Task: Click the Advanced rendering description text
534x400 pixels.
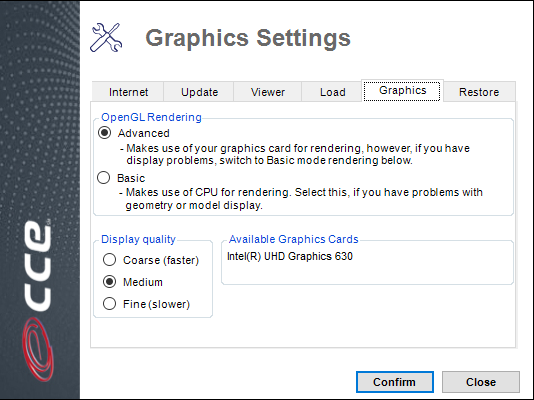Action: click(295, 154)
